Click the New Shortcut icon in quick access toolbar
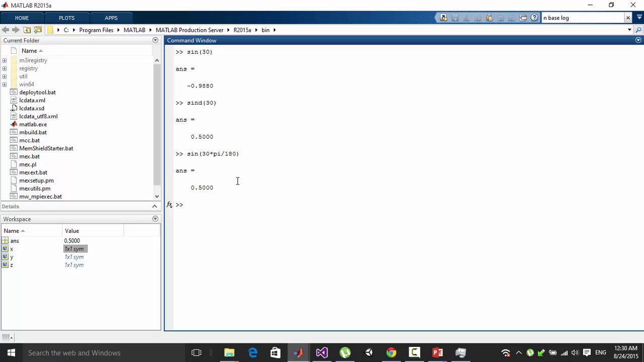 click(443, 18)
